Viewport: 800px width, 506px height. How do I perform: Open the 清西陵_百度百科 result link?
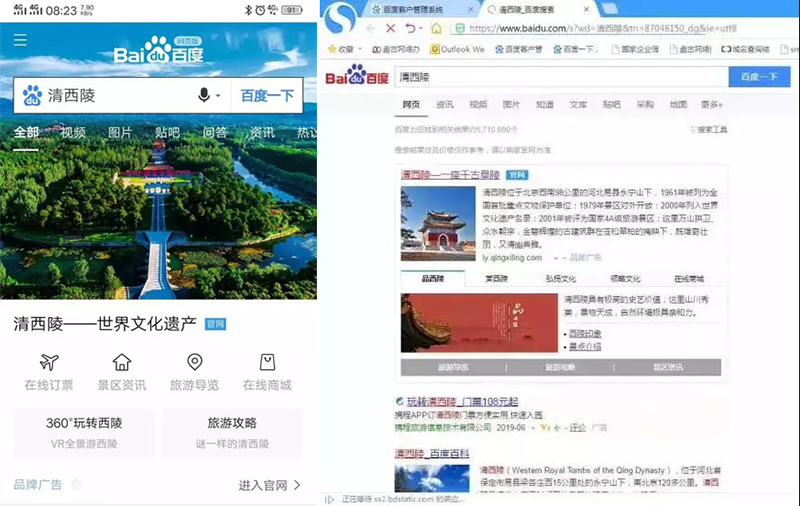(x=432, y=453)
